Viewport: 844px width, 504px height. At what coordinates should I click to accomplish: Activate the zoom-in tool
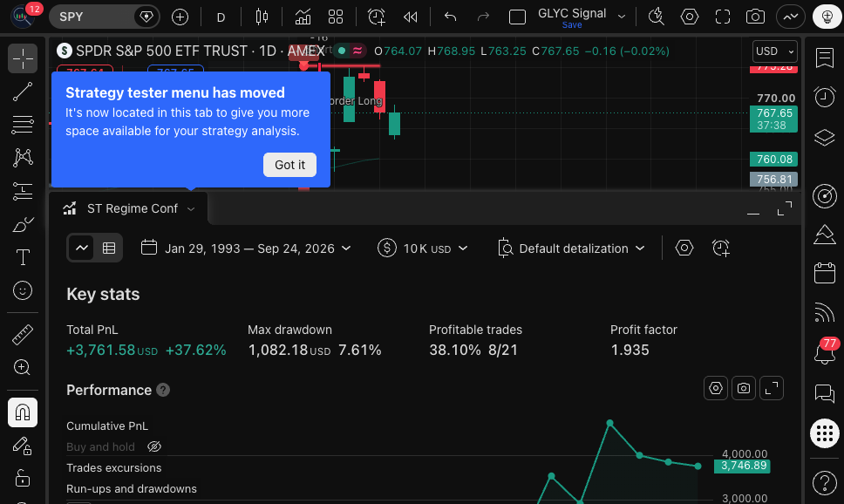pos(23,368)
